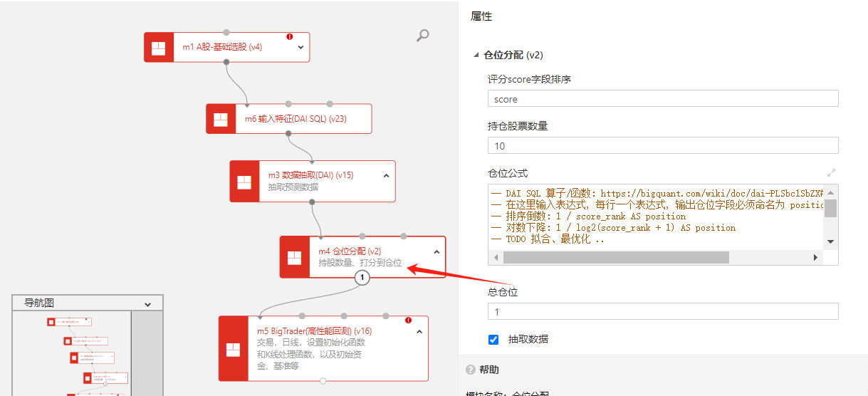The image size is (868, 396).
Task: Collapse the 导航图 panel
Action: [x=147, y=304]
